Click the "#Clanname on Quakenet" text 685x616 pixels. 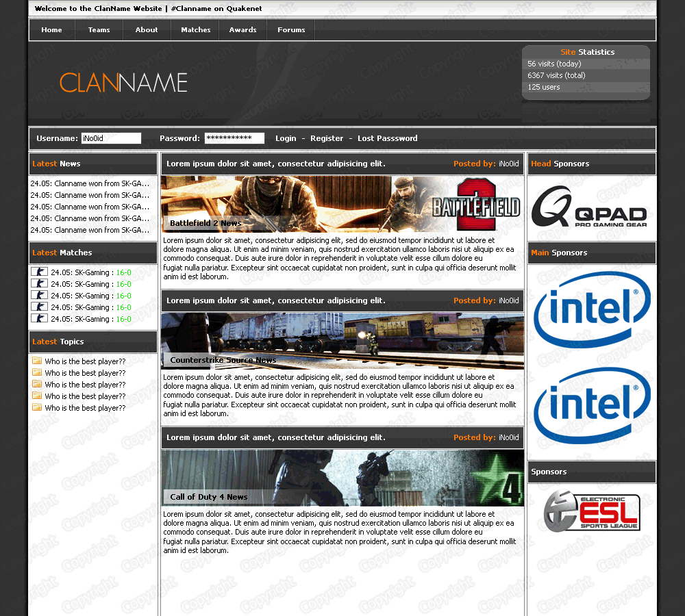(216, 8)
